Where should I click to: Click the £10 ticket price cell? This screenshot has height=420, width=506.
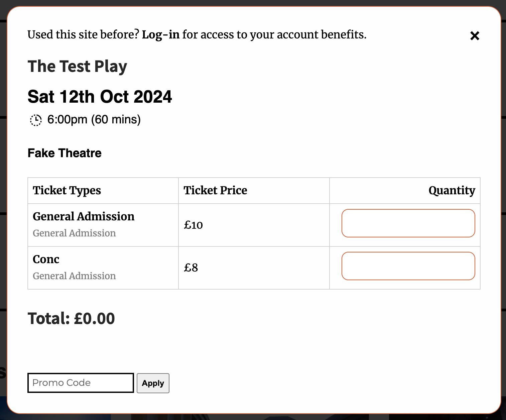193,225
